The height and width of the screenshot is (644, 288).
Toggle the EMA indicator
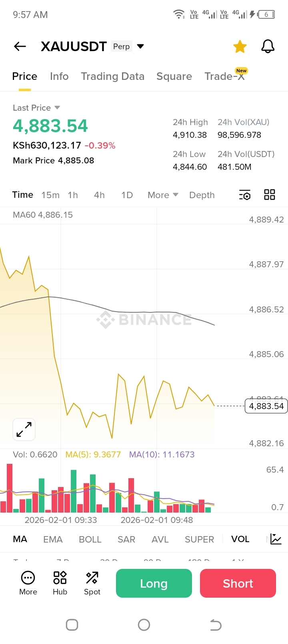(x=53, y=539)
